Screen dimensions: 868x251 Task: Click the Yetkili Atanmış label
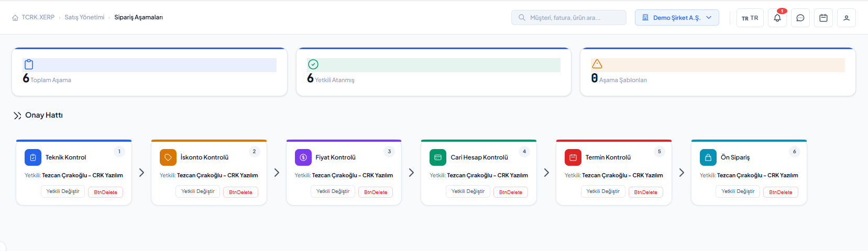tap(335, 80)
